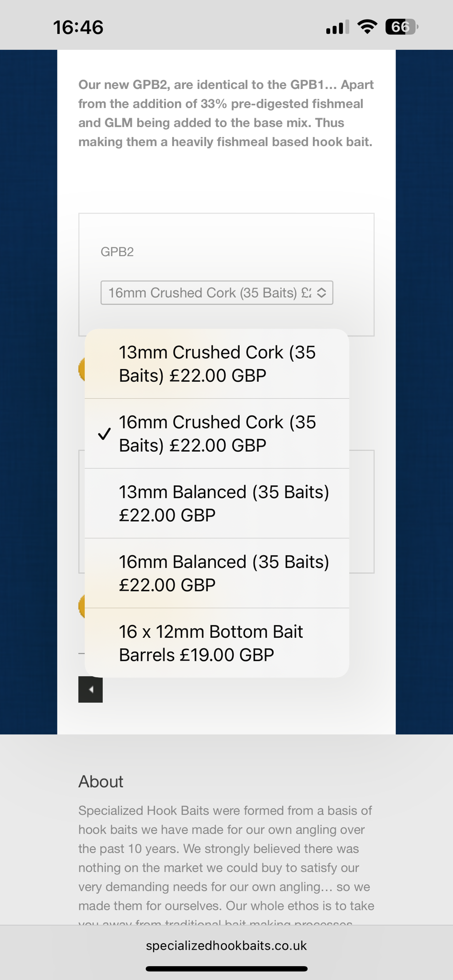Tap the home indicator bar at bottom

tap(226, 969)
